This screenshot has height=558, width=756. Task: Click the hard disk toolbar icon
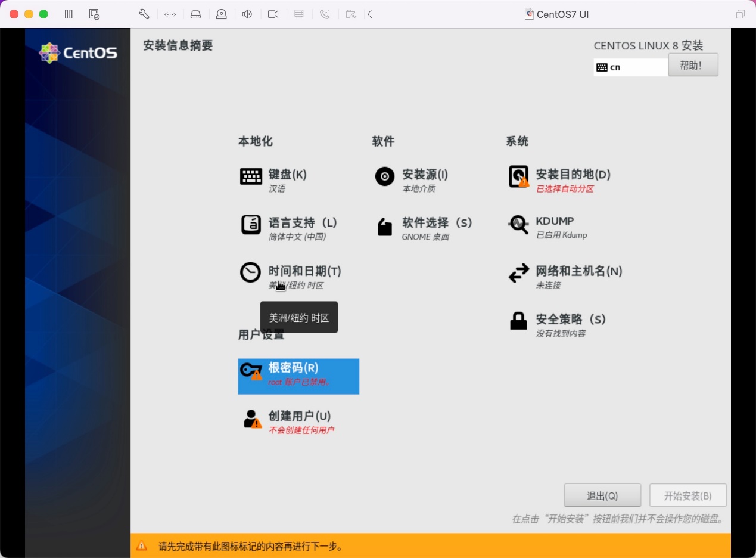[195, 14]
